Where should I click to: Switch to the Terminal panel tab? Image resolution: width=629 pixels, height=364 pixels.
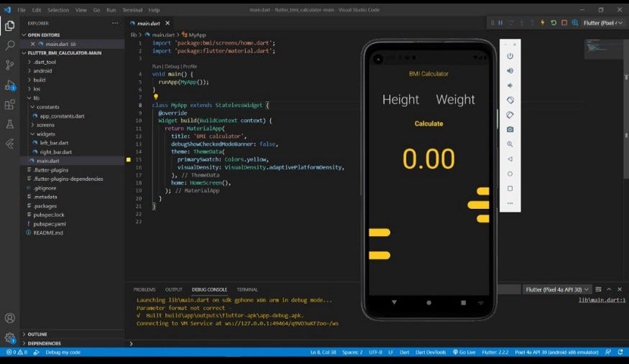[x=247, y=289]
